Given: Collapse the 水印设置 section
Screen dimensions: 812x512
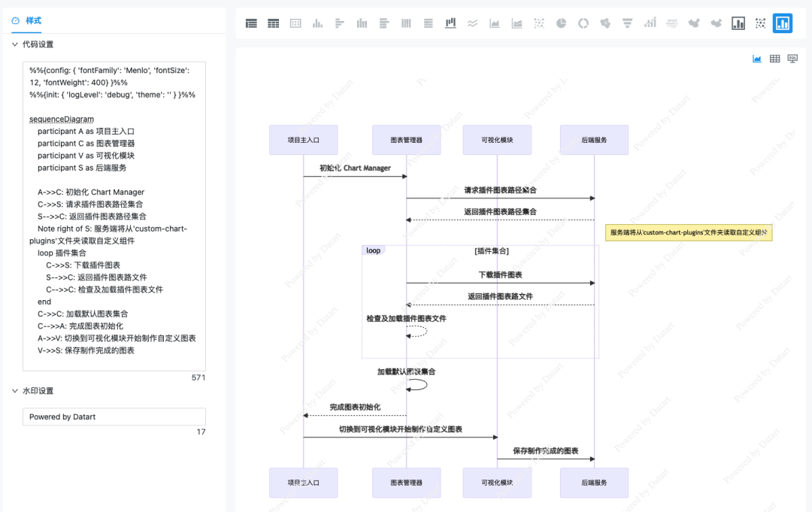Looking at the screenshot, I should (32, 391).
